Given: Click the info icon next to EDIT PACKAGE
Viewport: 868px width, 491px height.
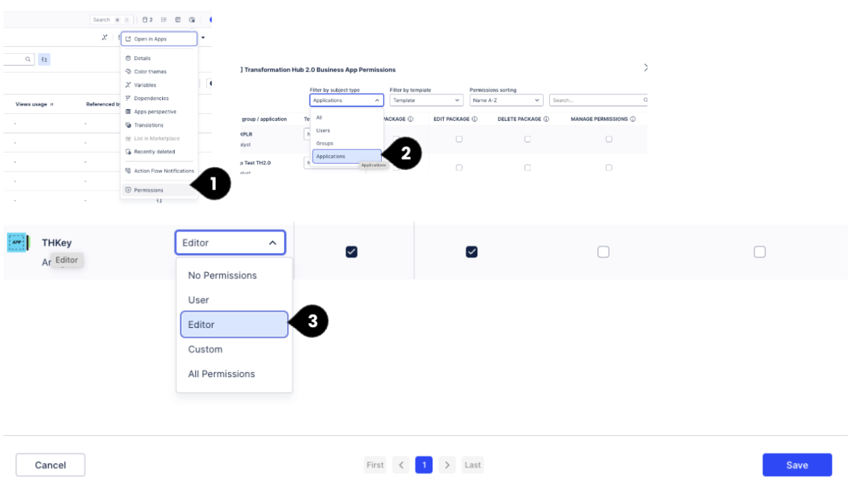Looking at the screenshot, I should click(475, 119).
